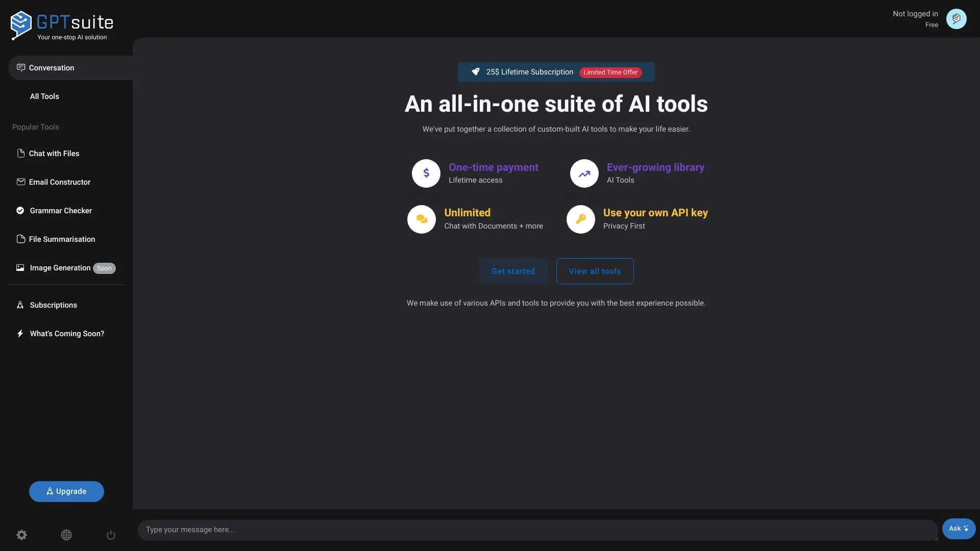
Task: Open the All Tools menu item
Action: (x=44, y=96)
